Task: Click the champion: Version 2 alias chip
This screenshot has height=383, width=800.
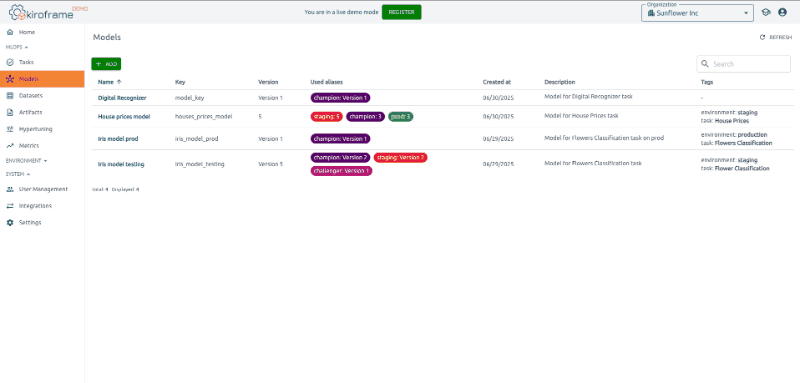Action: (340, 158)
